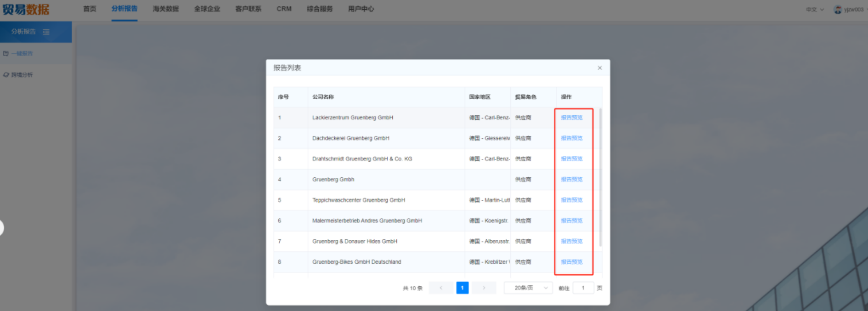Click the 国家地区 column header
Image resolution: width=868 pixels, height=311 pixels.
click(480, 97)
